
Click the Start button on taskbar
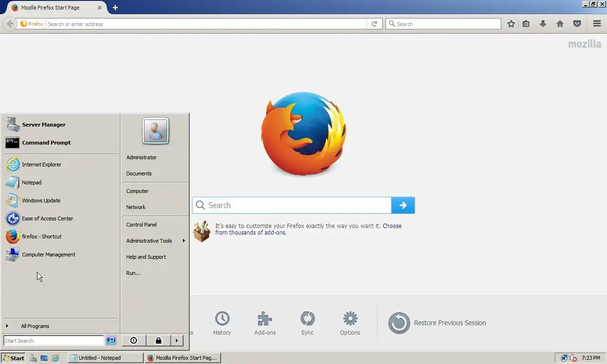click(13, 358)
